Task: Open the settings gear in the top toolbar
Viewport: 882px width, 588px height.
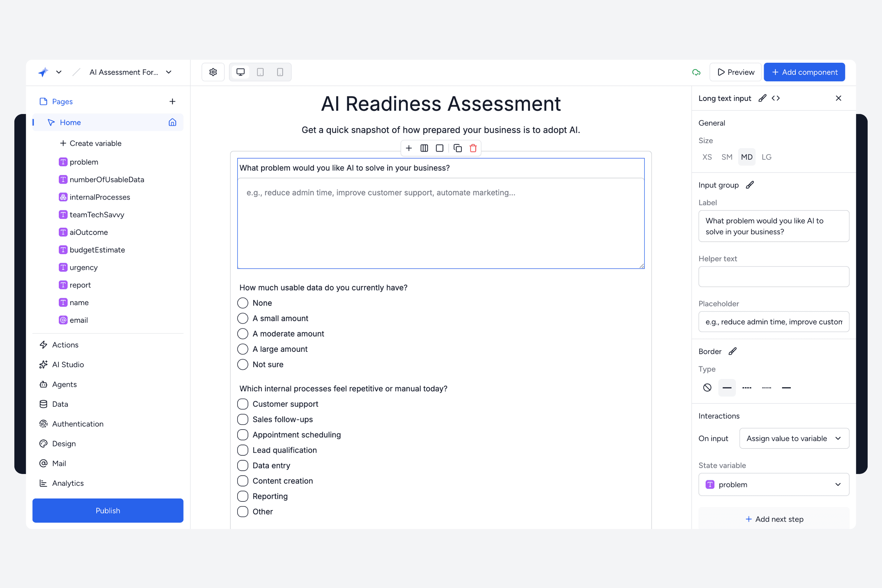Action: [213, 72]
